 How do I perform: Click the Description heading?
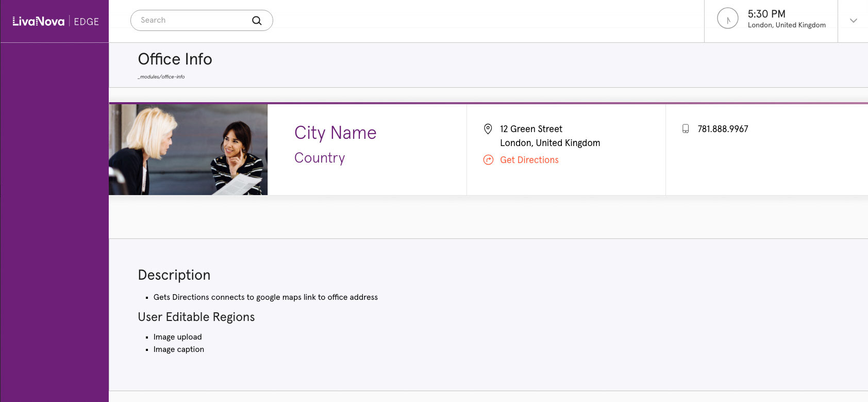tap(174, 275)
